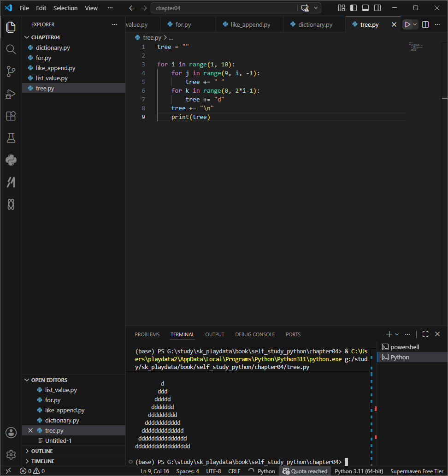Select interpreter Python 3.11 (64-bit)
The height and width of the screenshot is (476, 448).
click(359, 471)
